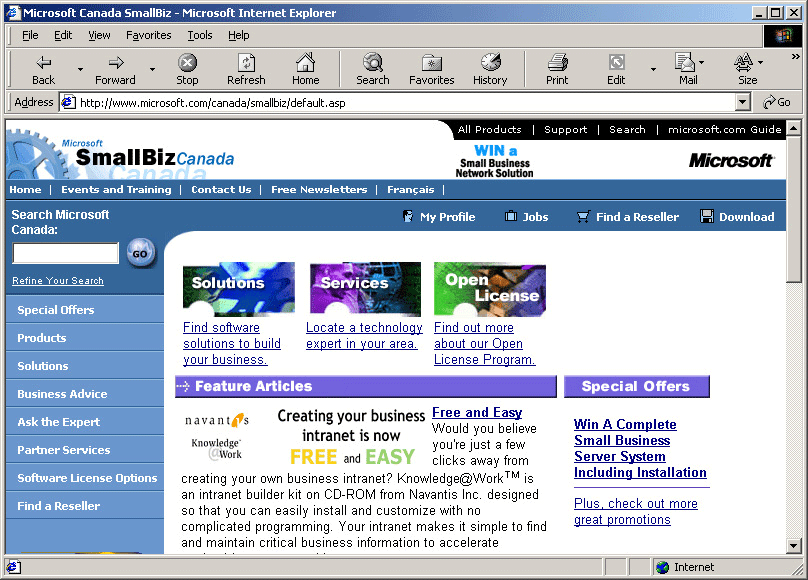Click the Back arrow toolbar icon
The image size is (808, 580).
click(43, 62)
